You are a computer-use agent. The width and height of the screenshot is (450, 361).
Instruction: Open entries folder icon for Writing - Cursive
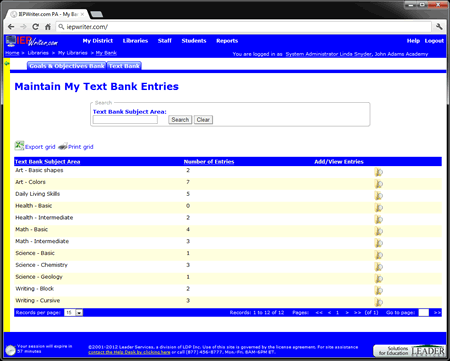379,302
